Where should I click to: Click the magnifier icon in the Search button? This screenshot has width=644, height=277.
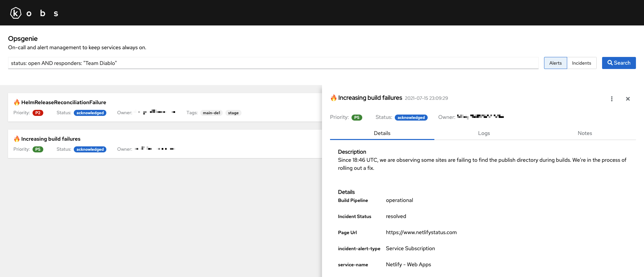[610, 63]
